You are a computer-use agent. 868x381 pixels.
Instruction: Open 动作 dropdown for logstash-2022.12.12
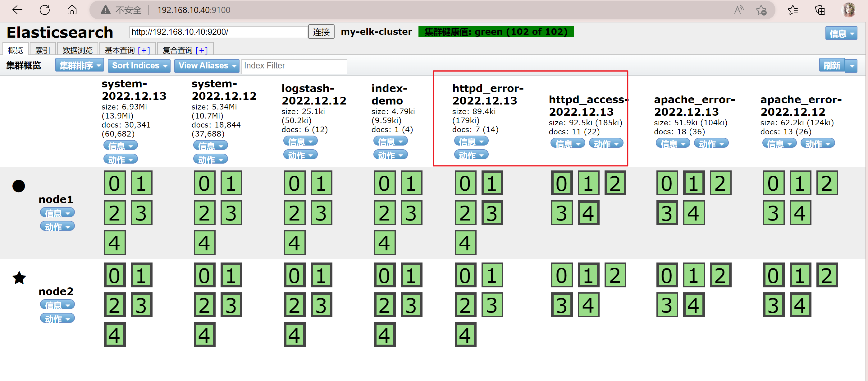point(300,155)
